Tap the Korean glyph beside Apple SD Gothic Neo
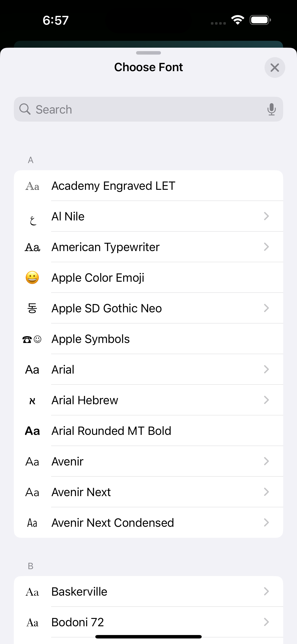 click(x=32, y=308)
